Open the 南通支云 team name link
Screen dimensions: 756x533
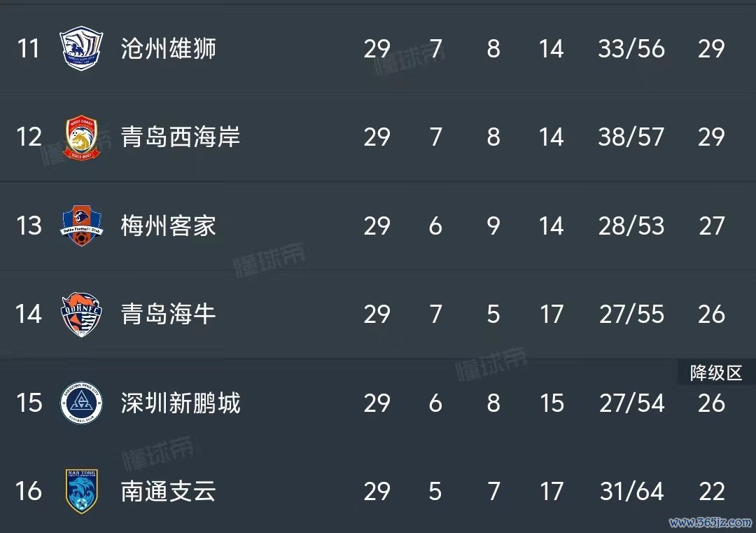coord(168,491)
